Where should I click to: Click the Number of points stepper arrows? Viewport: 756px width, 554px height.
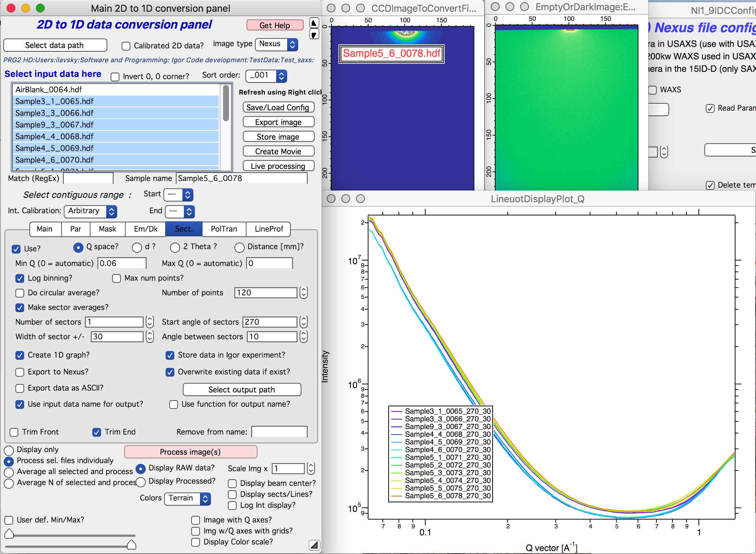click(x=303, y=292)
